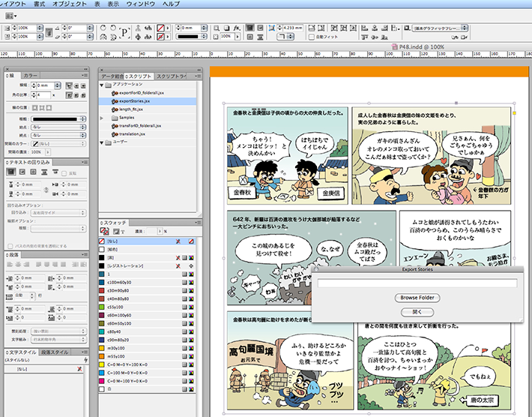The image size is (532, 417).
Task: Click the round join icon in Stroke panel
Action: click(76, 95)
